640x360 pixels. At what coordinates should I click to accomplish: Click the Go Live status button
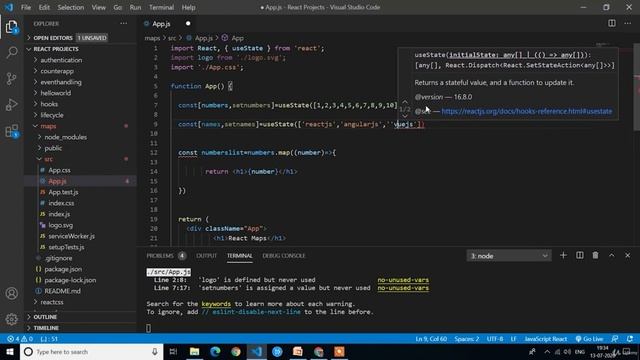tap(589, 339)
